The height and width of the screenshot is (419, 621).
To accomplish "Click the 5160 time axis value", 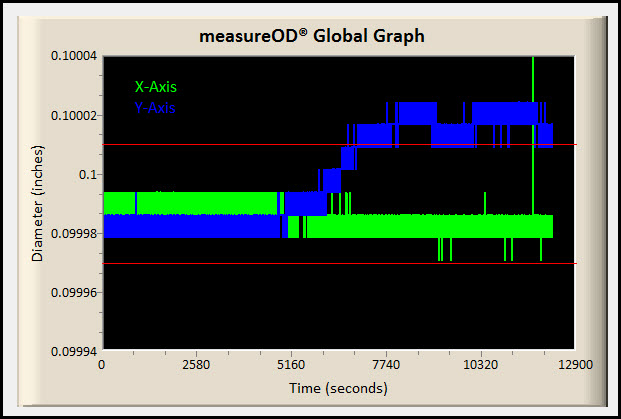I will point(291,364).
